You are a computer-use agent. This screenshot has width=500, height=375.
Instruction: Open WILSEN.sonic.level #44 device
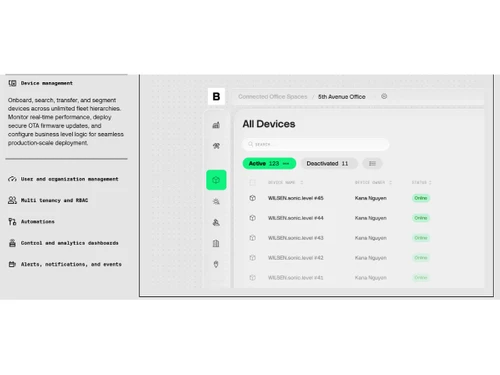pyautogui.click(x=296, y=218)
